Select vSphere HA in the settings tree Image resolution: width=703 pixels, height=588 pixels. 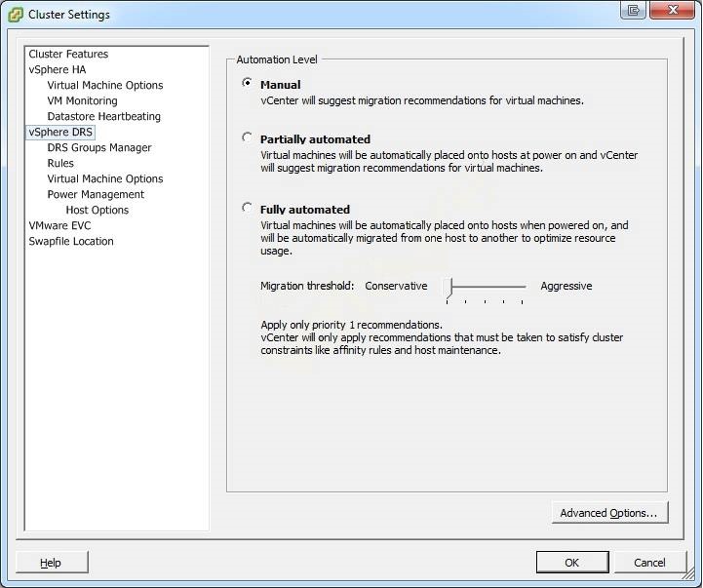pyautogui.click(x=58, y=69)
